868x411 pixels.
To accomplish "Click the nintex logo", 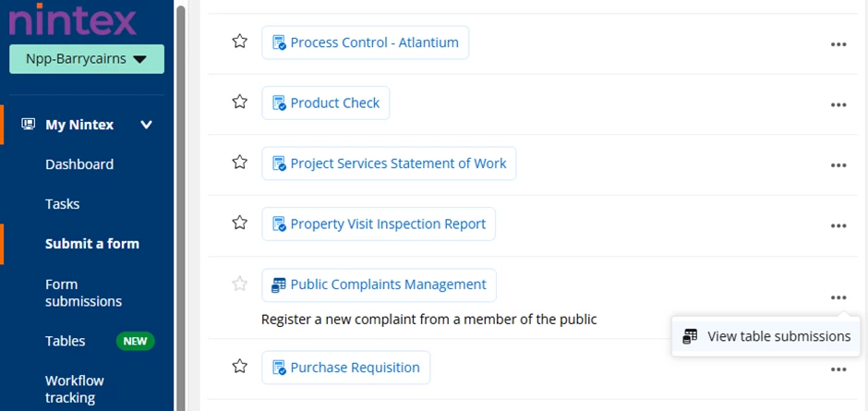I will 73,19.
